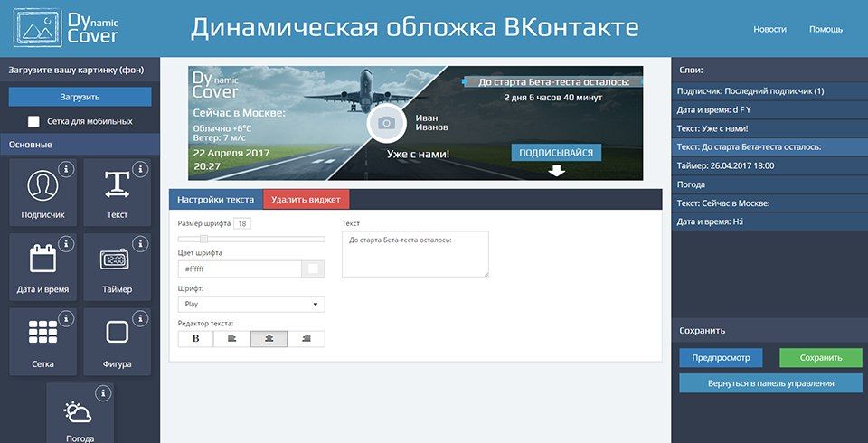Set text alignment to left
This screenshot has width=868, height=443.
[232, 339]
